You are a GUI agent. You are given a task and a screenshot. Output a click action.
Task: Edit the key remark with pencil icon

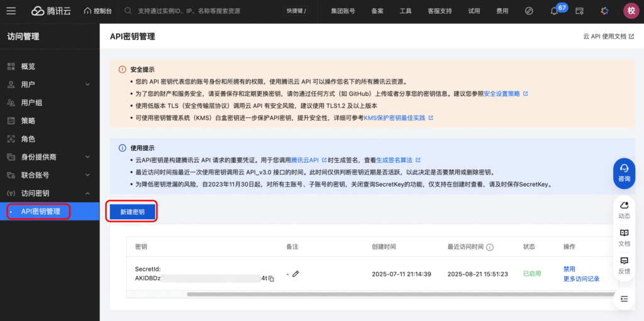(x=296, y=274)
